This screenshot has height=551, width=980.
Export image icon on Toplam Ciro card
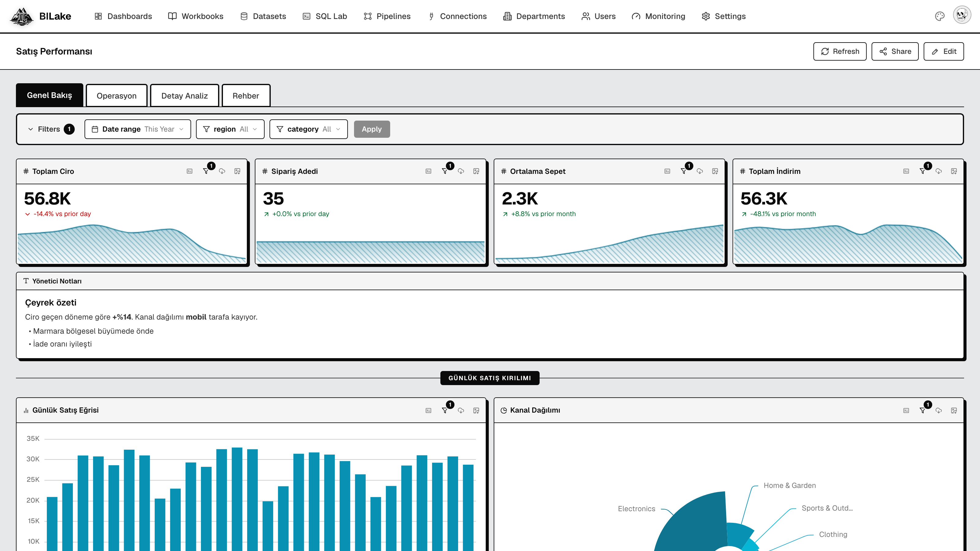(237, 171)
